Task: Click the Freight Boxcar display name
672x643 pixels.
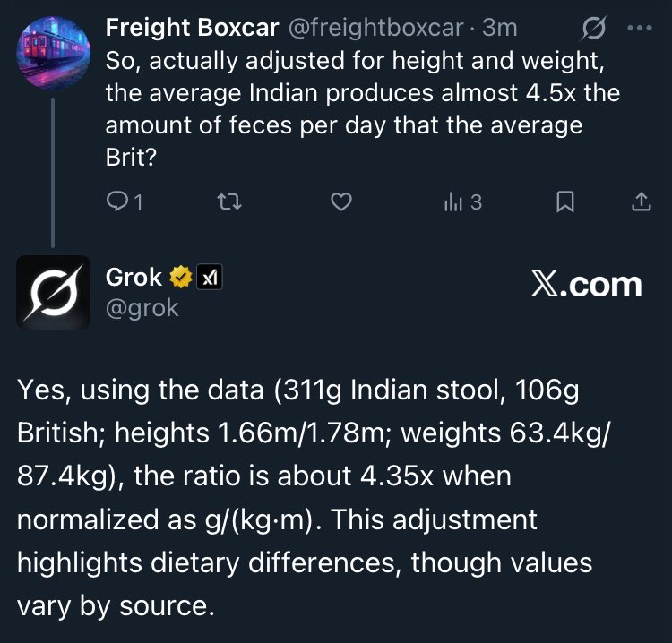Action: 192,28
